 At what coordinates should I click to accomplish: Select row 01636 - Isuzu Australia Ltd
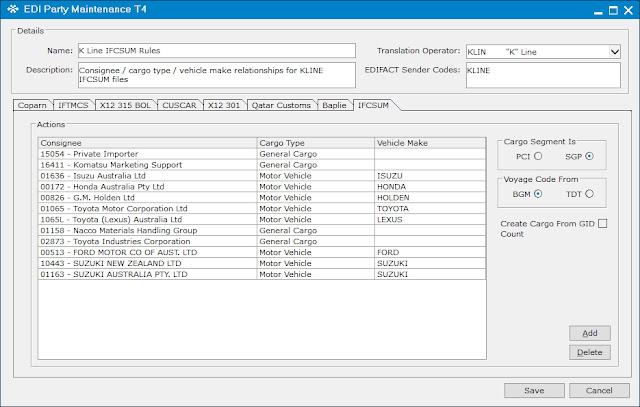[x=262, y=176]
